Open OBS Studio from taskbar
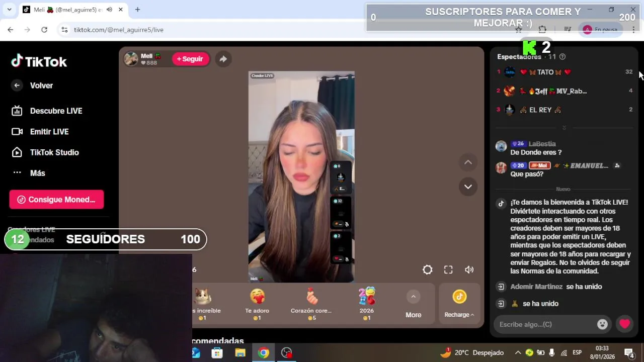644x362 pixels. point(286,353)
